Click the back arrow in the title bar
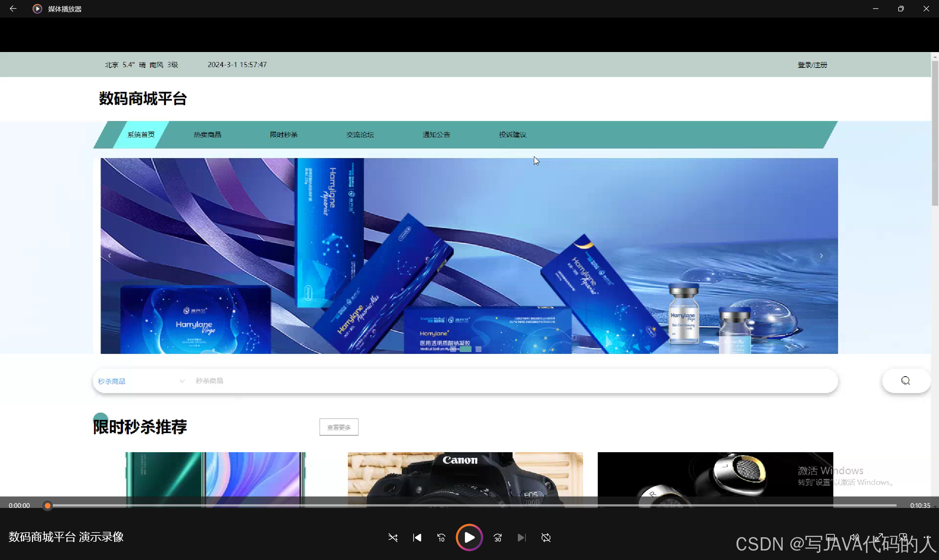The image size is (939, 560). [13, 9]
